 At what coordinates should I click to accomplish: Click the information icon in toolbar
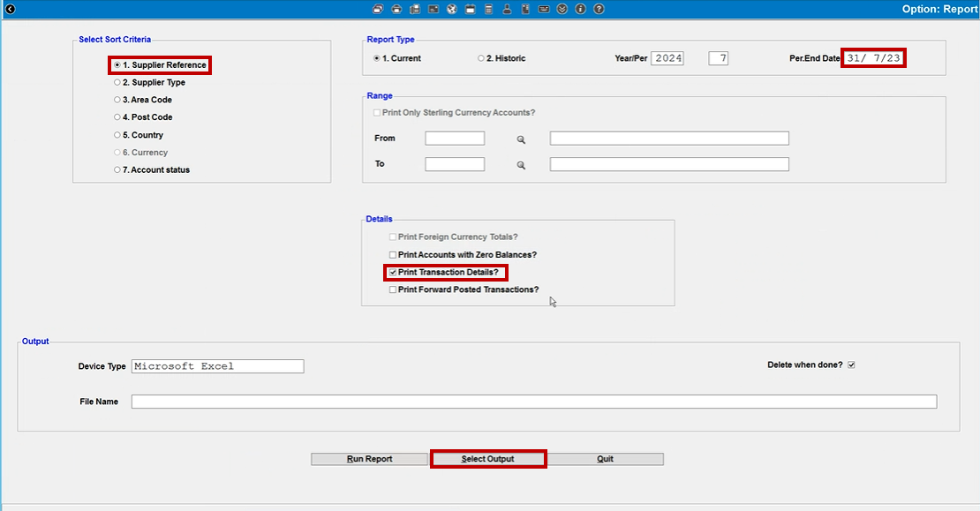pos(580,9)
